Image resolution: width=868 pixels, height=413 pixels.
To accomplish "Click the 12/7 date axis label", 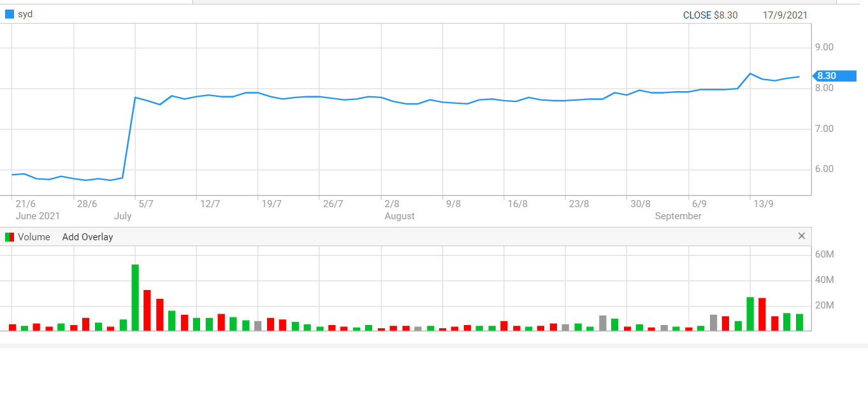I will [x=210, y=204].
